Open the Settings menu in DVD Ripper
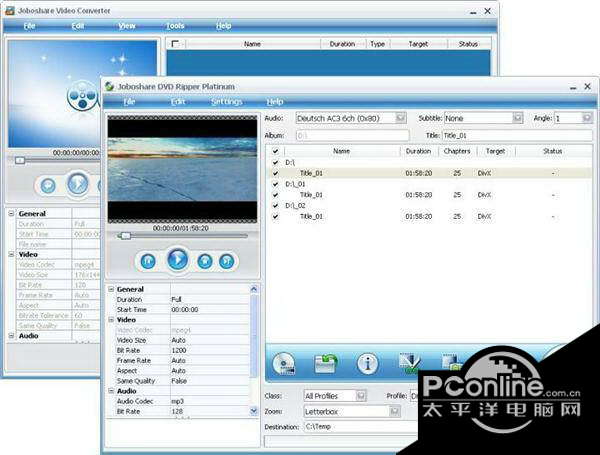The height and width of the screenshot is (455, 600). (x=226, y=102)
